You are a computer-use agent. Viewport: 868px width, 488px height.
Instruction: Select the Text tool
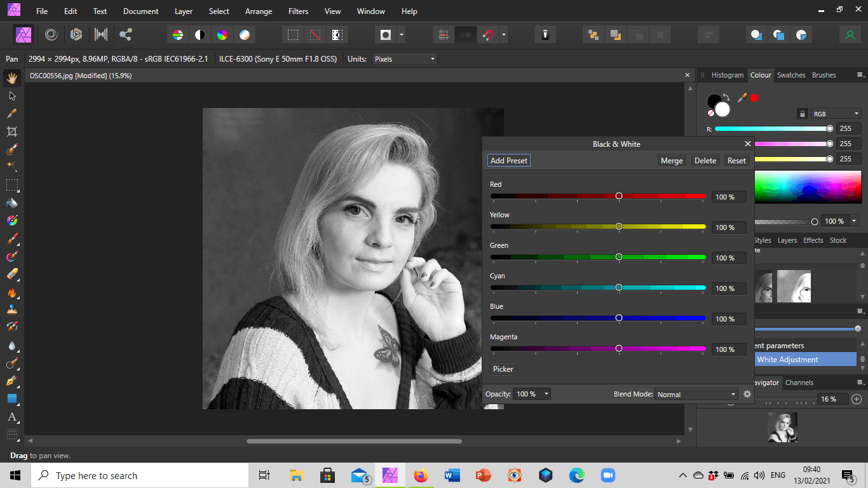point(11,417)
